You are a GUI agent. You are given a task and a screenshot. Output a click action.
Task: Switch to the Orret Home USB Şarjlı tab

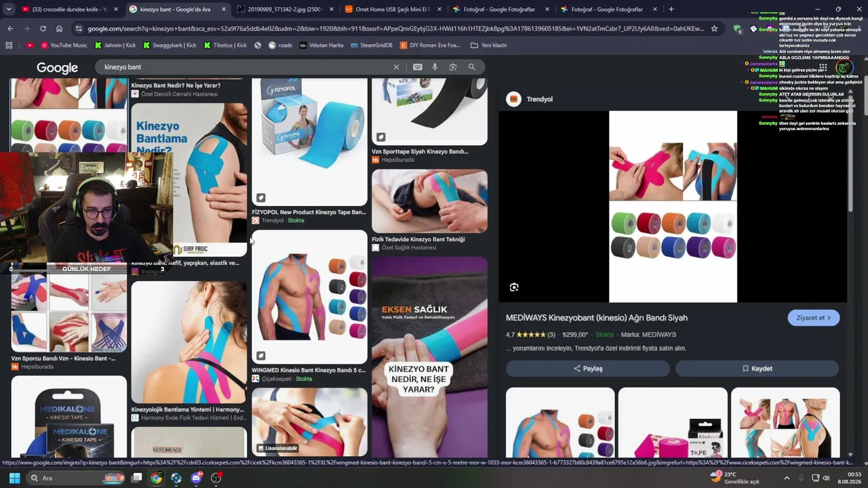point(393,9)
